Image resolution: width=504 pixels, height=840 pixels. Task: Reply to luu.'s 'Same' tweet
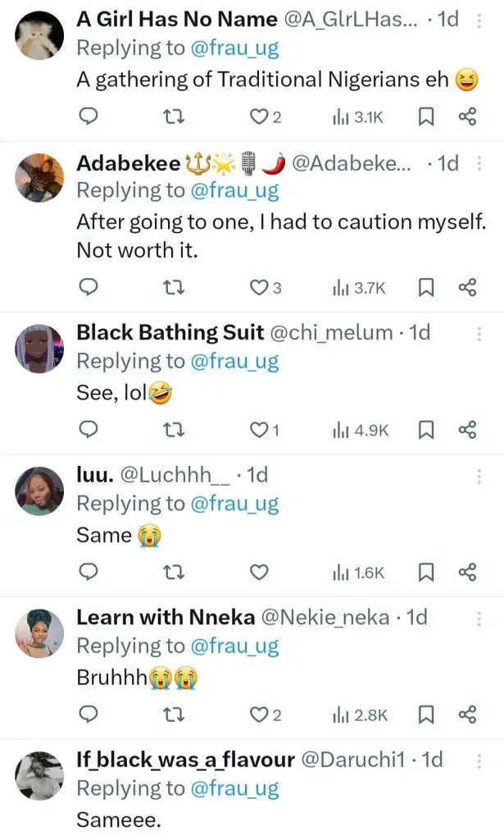click(88, 572)
